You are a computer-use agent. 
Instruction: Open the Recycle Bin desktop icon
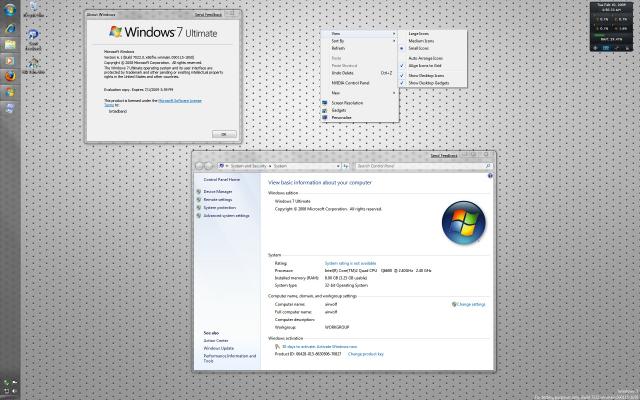(33, 9)
